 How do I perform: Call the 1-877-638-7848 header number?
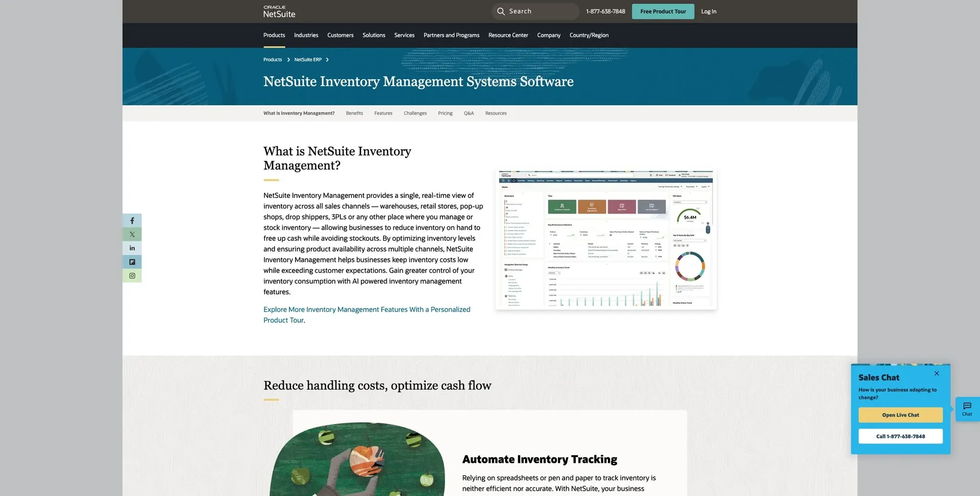tap(605, 11)
